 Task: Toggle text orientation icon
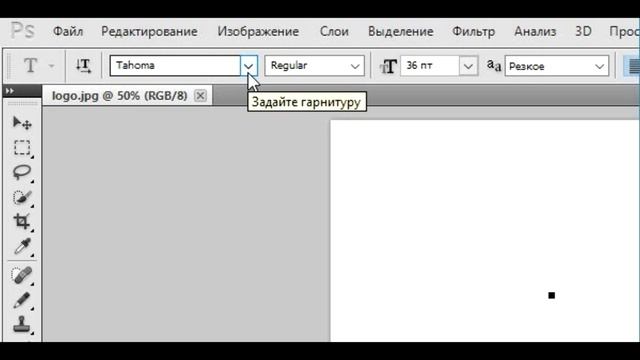click(x=83, y=65)
